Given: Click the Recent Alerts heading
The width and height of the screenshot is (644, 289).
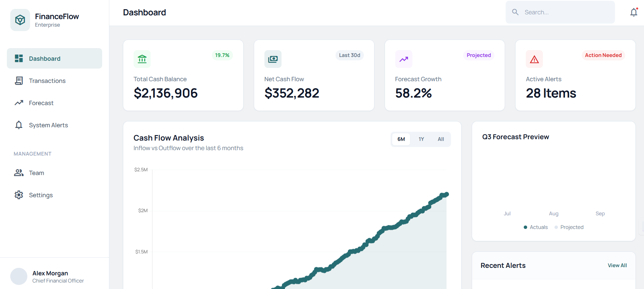Looking at the screenshot, I should 503,265.
